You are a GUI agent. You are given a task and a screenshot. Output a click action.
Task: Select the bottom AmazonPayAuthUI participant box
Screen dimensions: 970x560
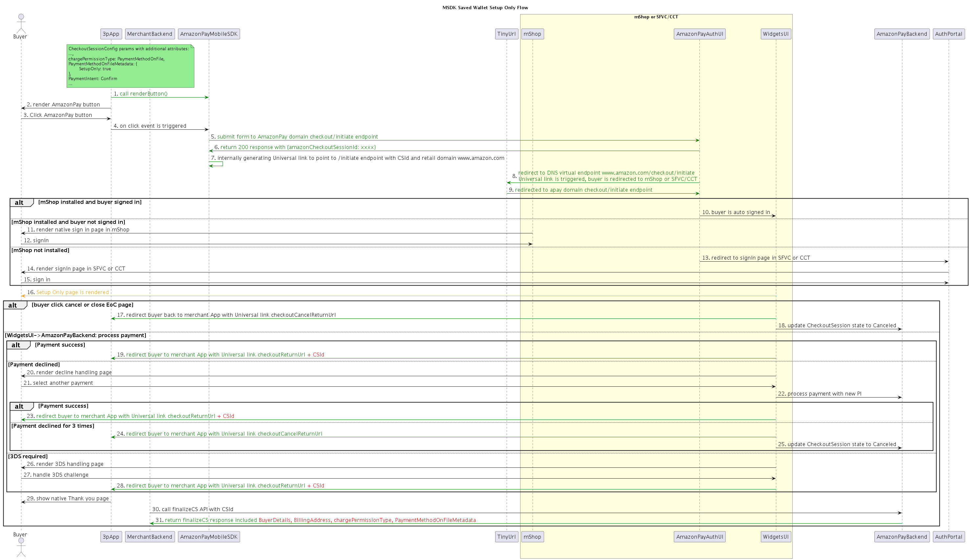pos(699,537)
